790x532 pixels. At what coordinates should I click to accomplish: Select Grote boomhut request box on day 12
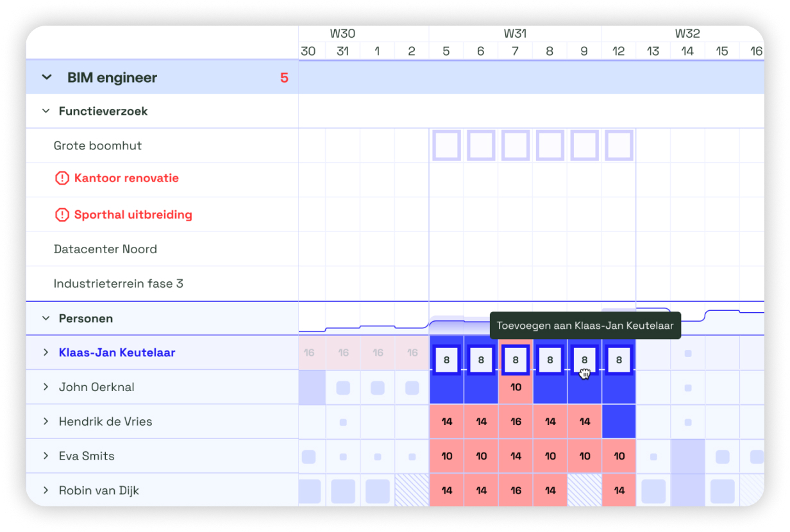[619, 145]
